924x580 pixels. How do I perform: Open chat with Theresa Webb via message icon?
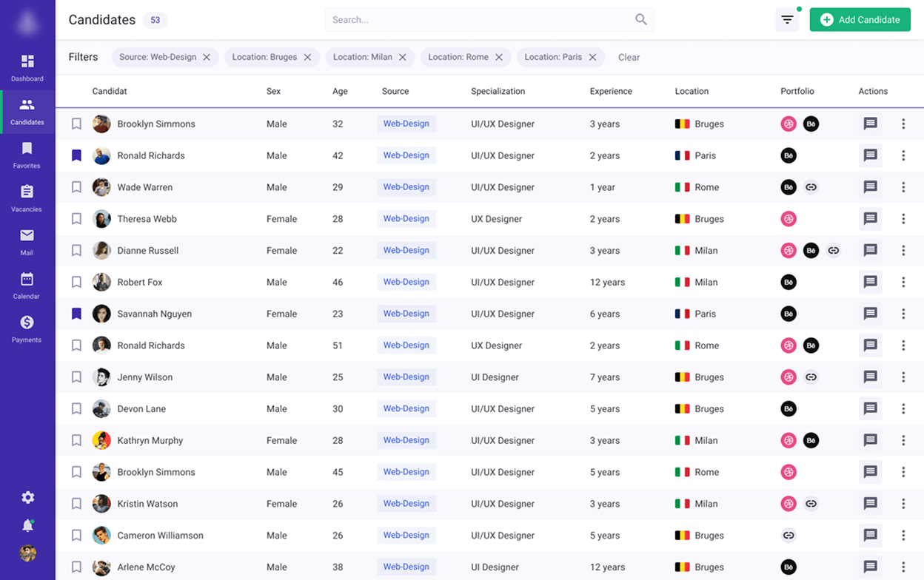tap(871, 219)
